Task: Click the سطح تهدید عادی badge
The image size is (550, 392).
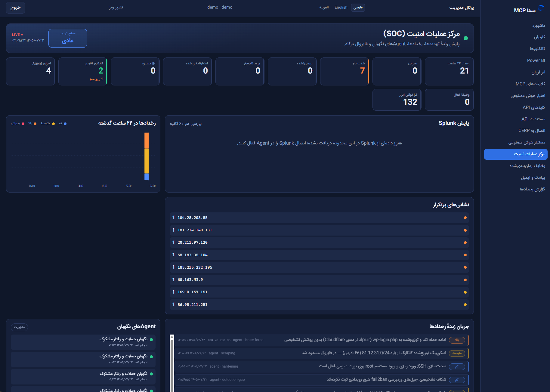Action: 68,38
